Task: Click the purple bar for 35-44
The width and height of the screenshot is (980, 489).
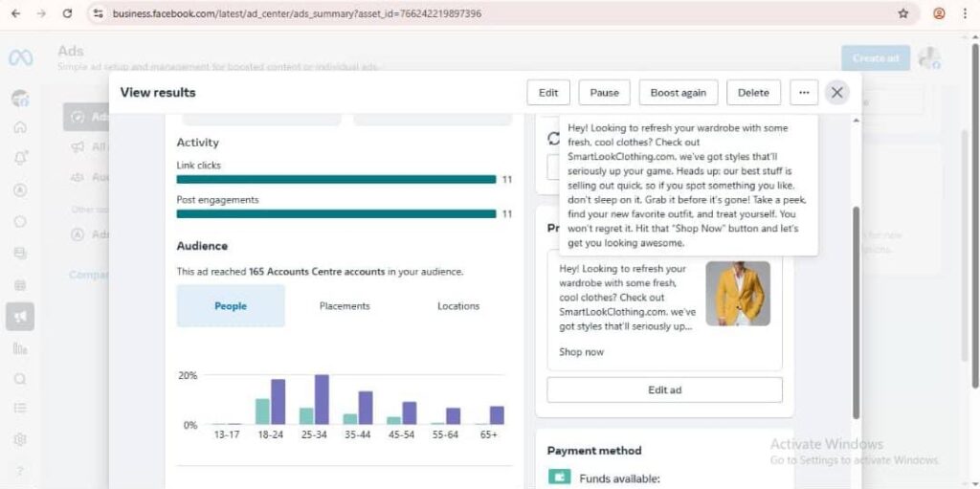Action: [x=366, y=408]
